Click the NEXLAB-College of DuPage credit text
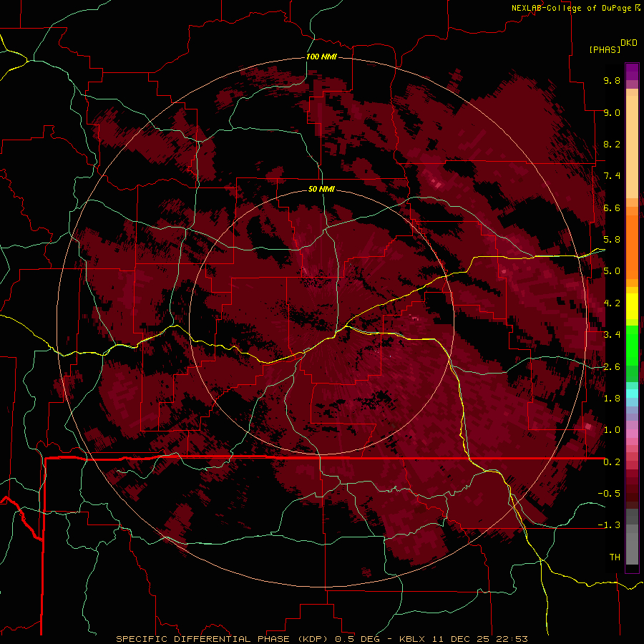The image size is (644, 644). [x=572, y=8]
